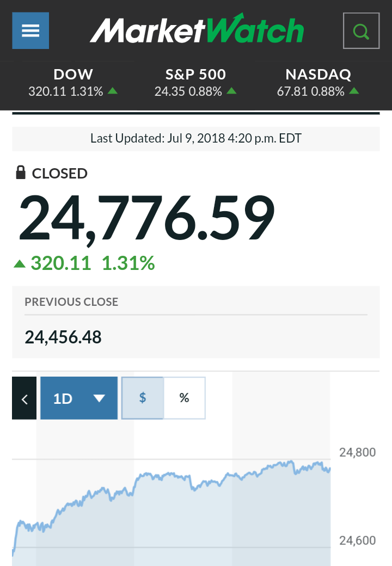The image size is (392, 566).
Task: Click the line on the price chart
Action: (163, 475)
